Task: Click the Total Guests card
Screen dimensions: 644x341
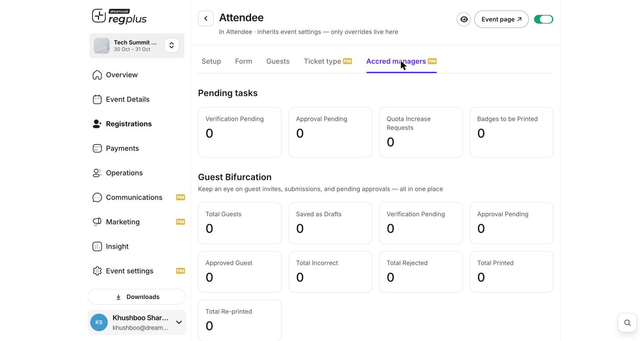Action: (240, 223)
